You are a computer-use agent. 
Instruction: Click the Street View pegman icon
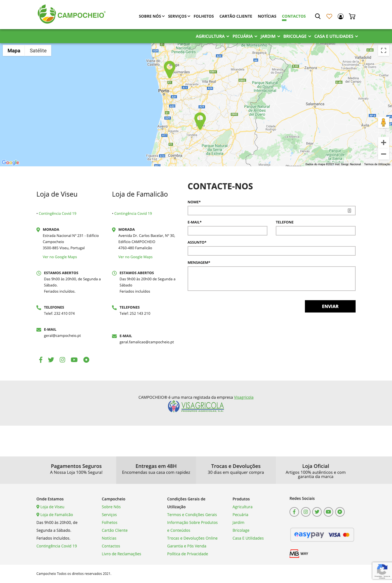(x=383, y=122)
